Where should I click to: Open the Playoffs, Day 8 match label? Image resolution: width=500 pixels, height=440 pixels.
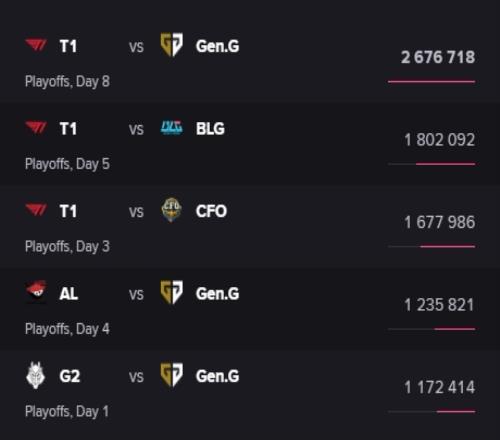click(67, 82)
